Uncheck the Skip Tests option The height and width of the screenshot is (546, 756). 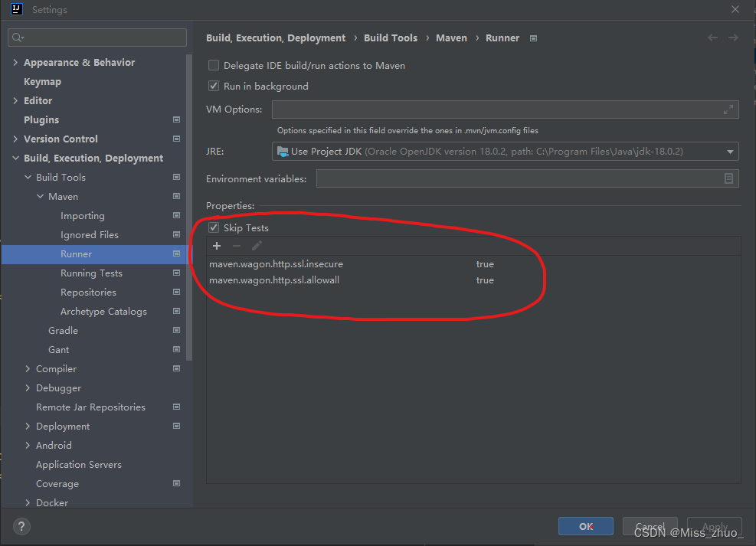(x=213, y=227)
